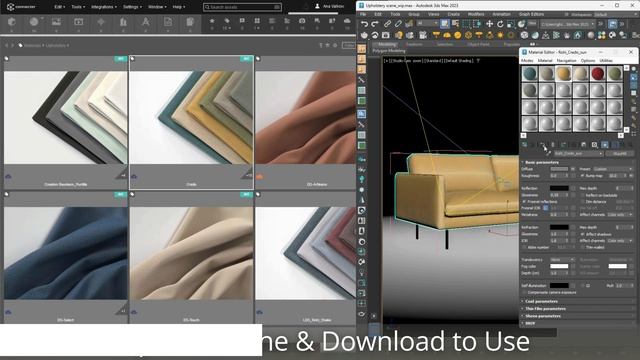The height and width of the screenshot is (360, 640).
Task: Activate the Select and Rotate tool
Action: [500, 24]
